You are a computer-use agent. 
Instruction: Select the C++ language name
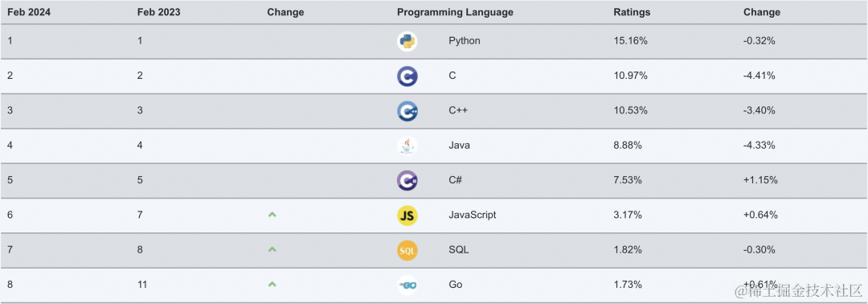click(458, 110)
